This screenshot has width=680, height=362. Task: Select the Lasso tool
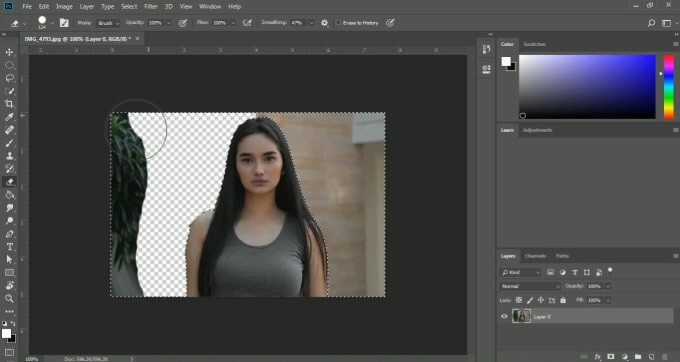click(9, 78)
